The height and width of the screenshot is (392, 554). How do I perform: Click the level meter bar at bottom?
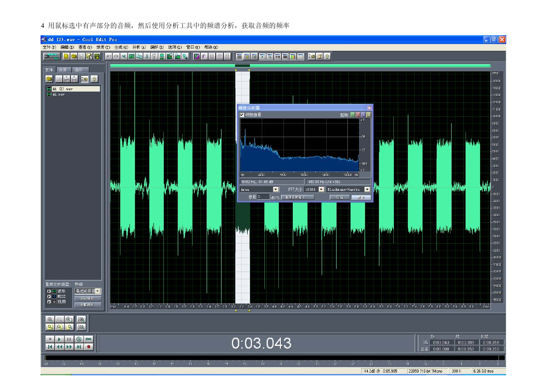[x=275, y=358]
